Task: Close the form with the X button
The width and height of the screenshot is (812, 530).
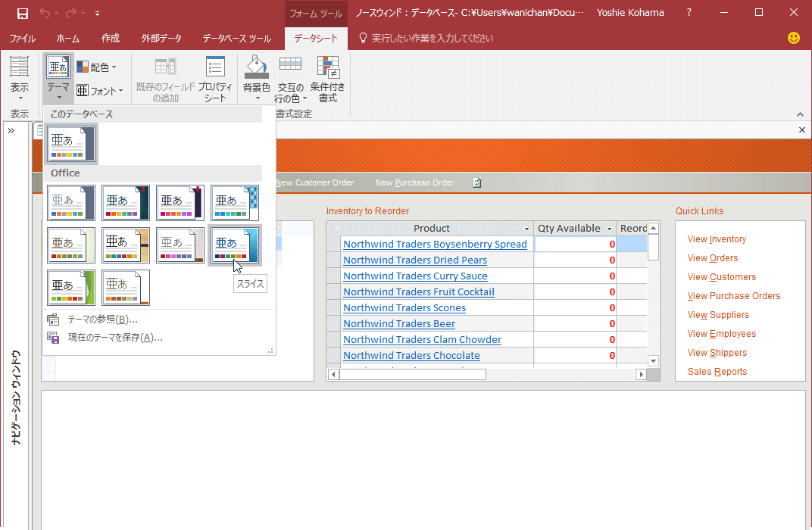Action: tap(801, 130)
